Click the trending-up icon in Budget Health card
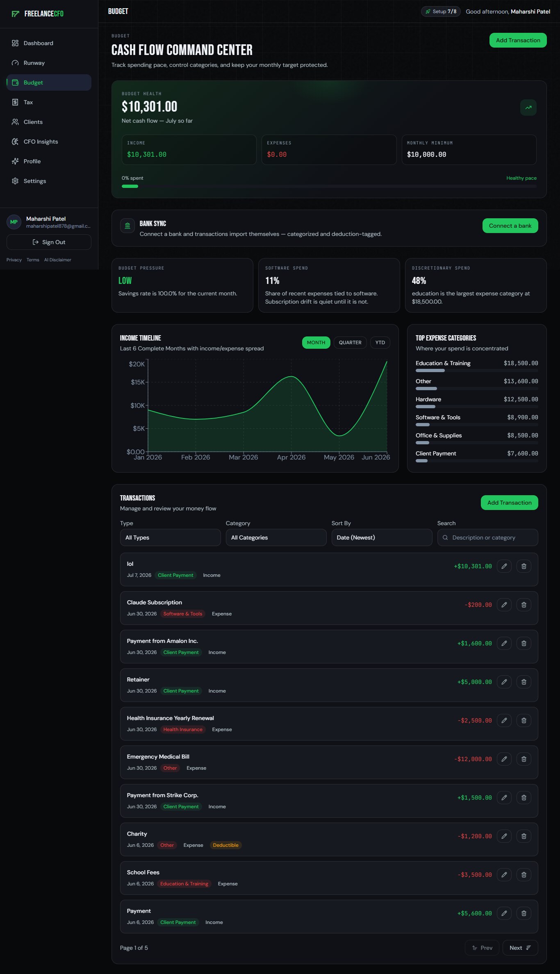The width and height of the screenshot is (560, 974). [x=528, y=107]
